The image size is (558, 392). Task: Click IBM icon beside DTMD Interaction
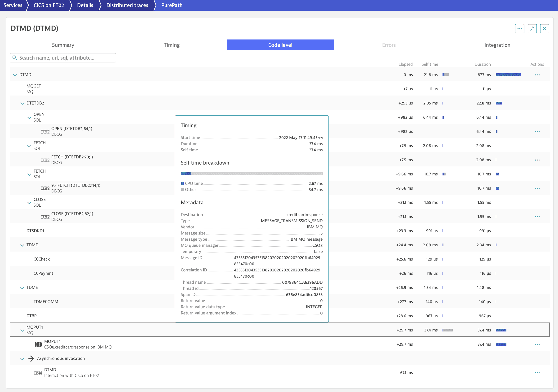pos(38,373)
